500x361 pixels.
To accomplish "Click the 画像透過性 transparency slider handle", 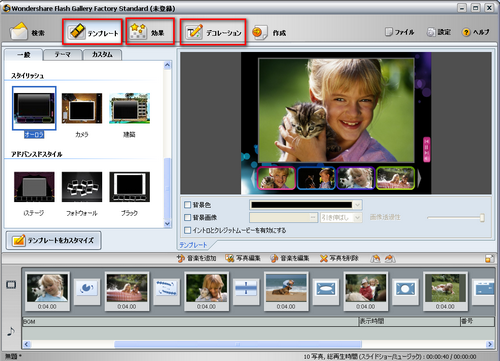I will pyautogui.click(x=482, y=218).
